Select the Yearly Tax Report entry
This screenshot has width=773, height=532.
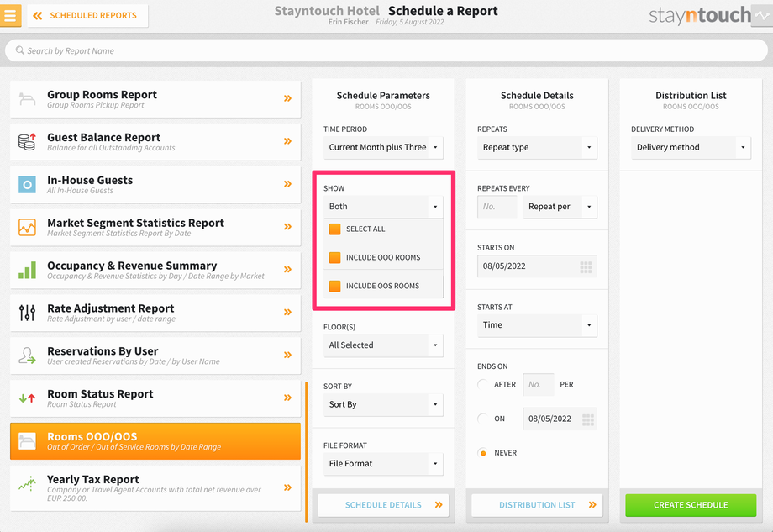155,488
